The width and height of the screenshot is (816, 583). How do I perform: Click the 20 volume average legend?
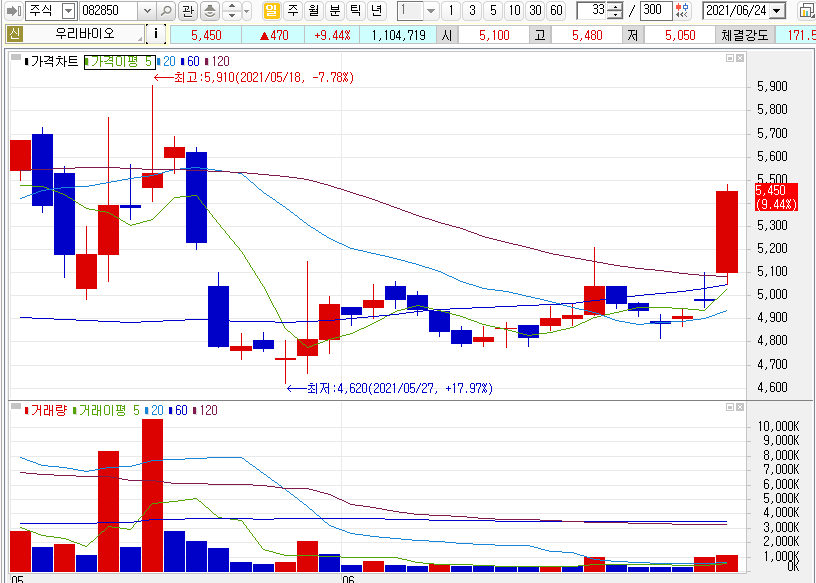coord(154,410)
